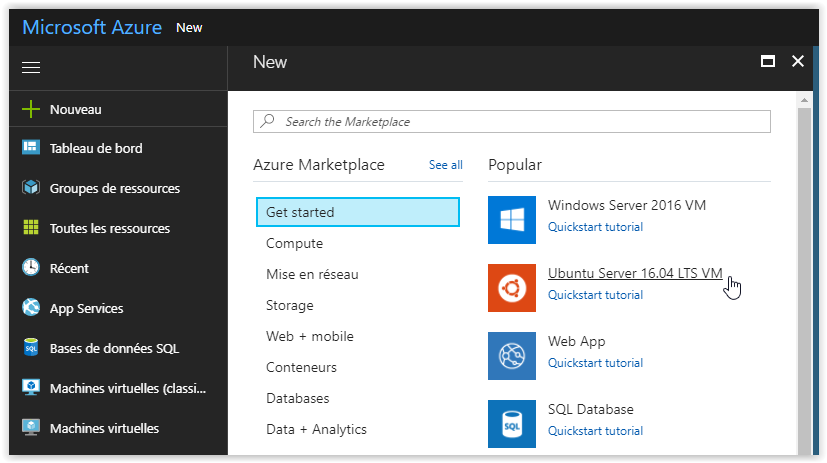Open the Bases de données SQL icon

point(31,348)
